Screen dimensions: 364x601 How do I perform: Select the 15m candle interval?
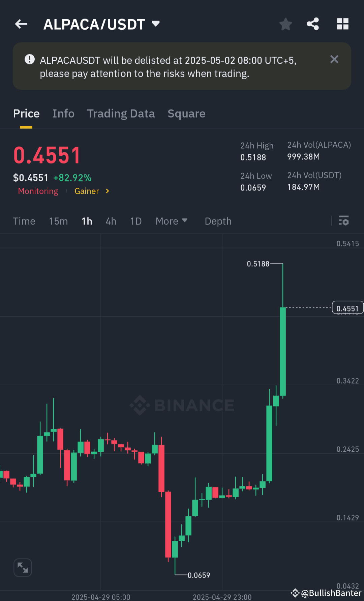click(x=58, y=221)
